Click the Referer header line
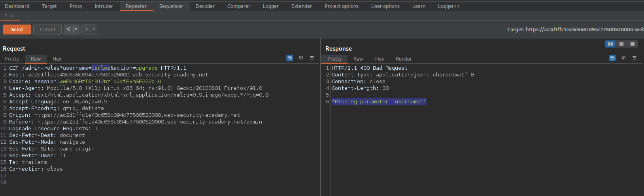644x196 pixels. [x=136, y=122]
